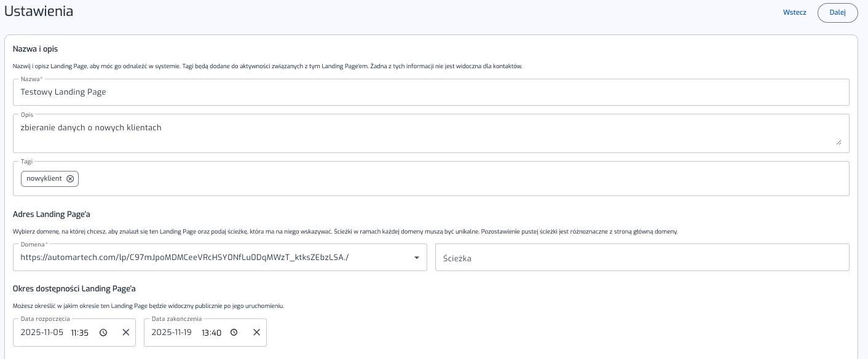Screen dimensions: 868x359
Task: Click the nowyklient tag chip label
Action: click(x=44, y=179)
